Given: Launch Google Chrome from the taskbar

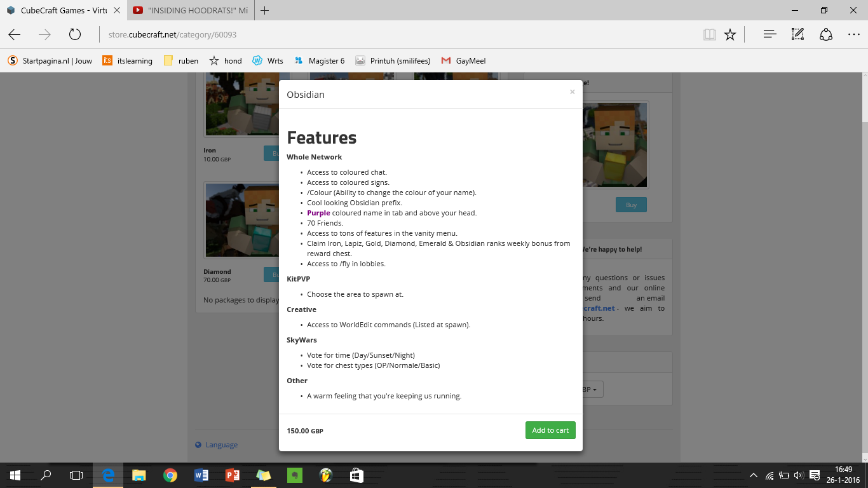Looking at the screenshot, I should [170, 475].
